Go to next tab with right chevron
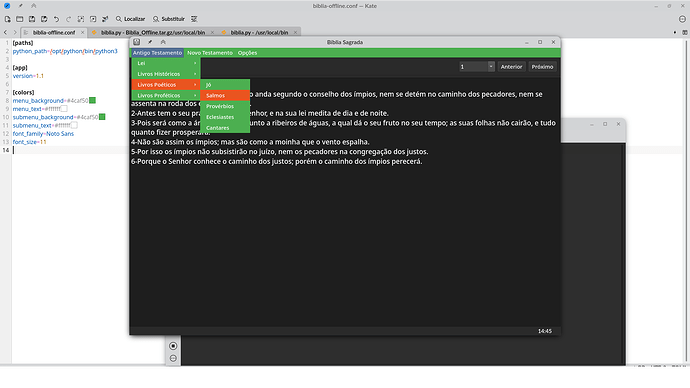This screenshot has height=388, width=690. click(15, 32)
